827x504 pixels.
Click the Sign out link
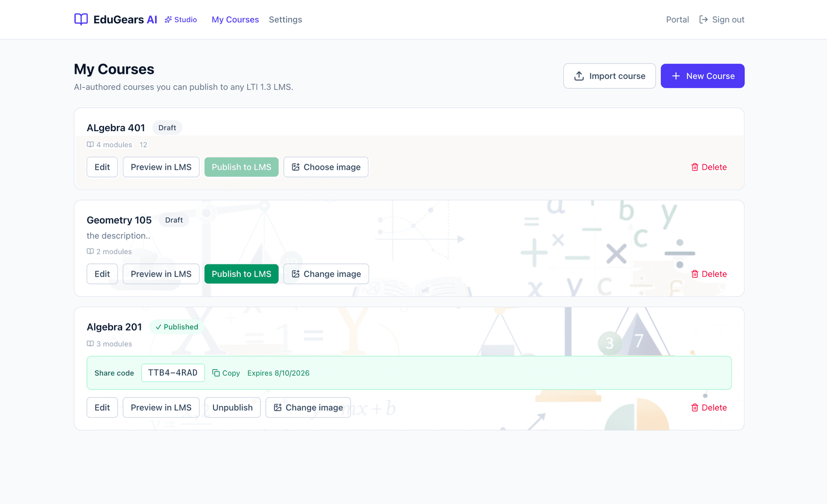[722, 20]
